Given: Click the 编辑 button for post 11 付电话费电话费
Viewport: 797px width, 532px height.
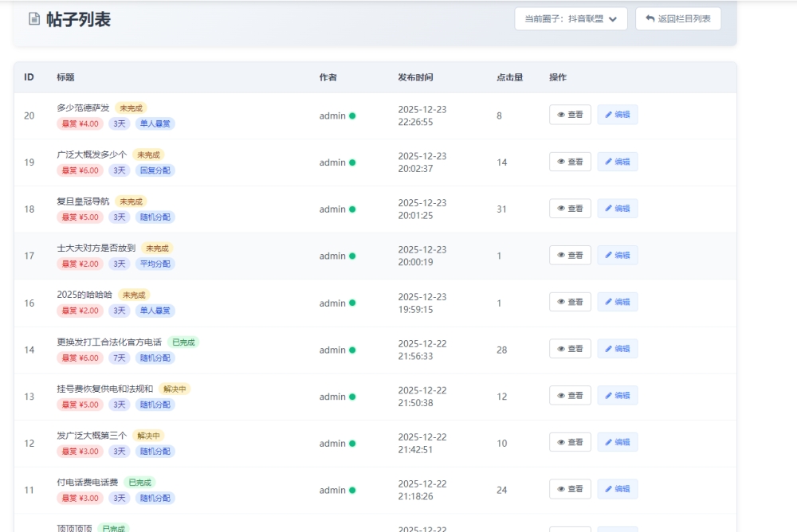Looking at the screenshot, I should 617,489.
